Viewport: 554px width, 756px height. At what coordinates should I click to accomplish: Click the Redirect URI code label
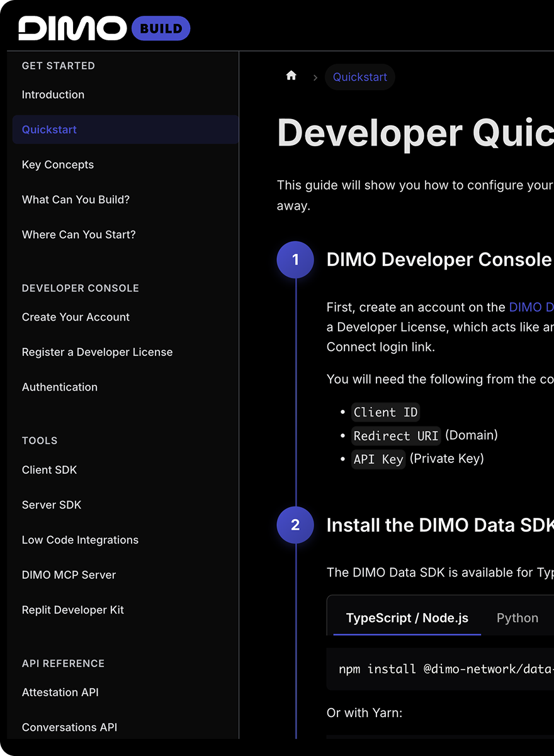pyautogui.click(x=396, y=436)
